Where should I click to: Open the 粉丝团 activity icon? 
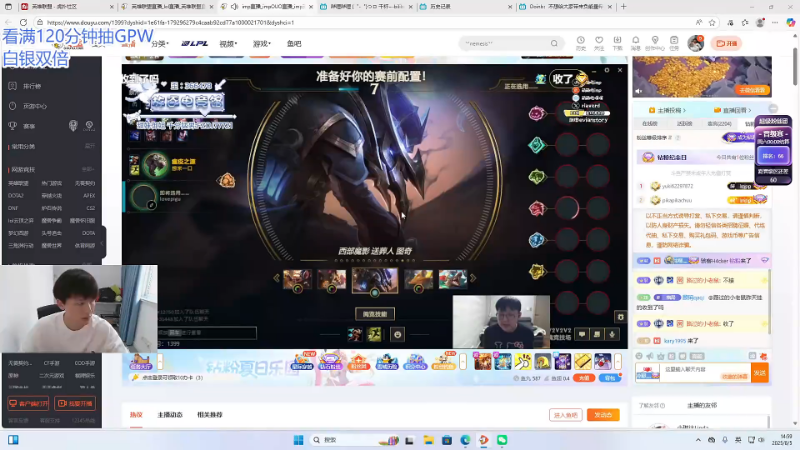coord(358,361)
